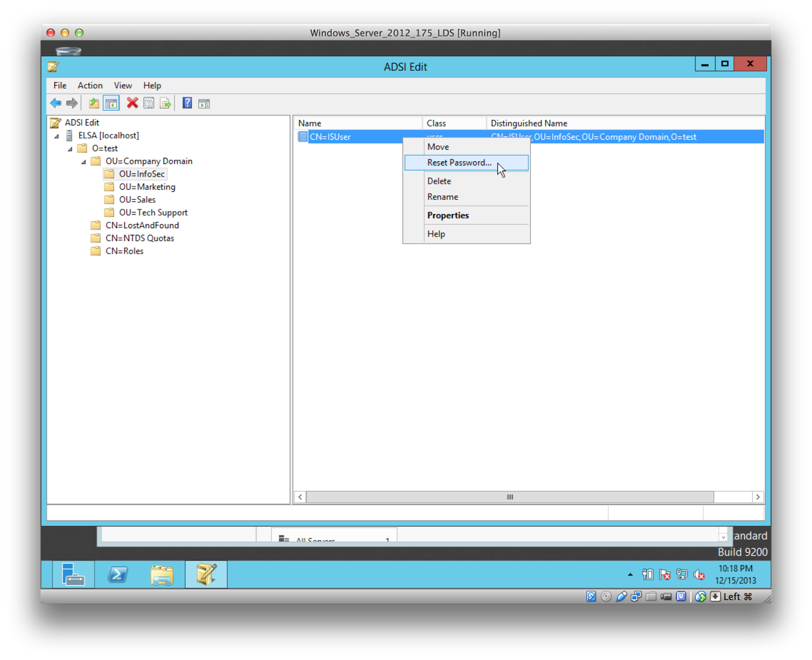The image size is (812, 660).
Task: Click the Export List toolbar icon
Action: 165,103
